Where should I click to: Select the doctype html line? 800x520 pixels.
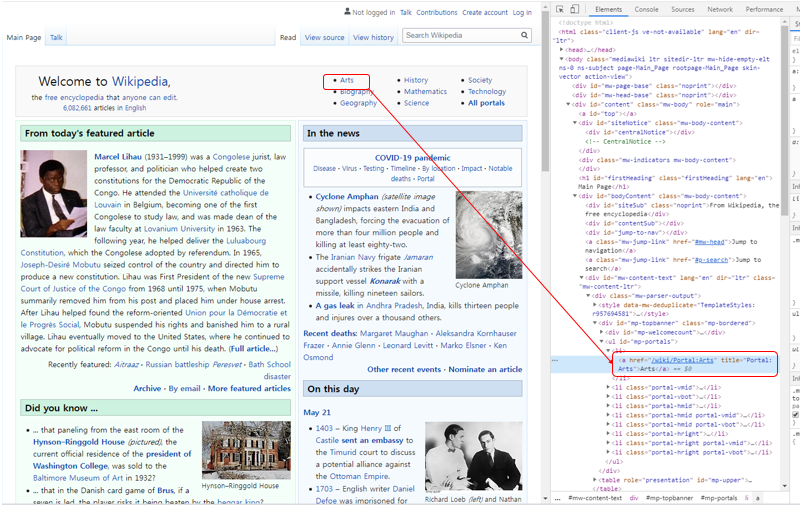coord(586,22)
